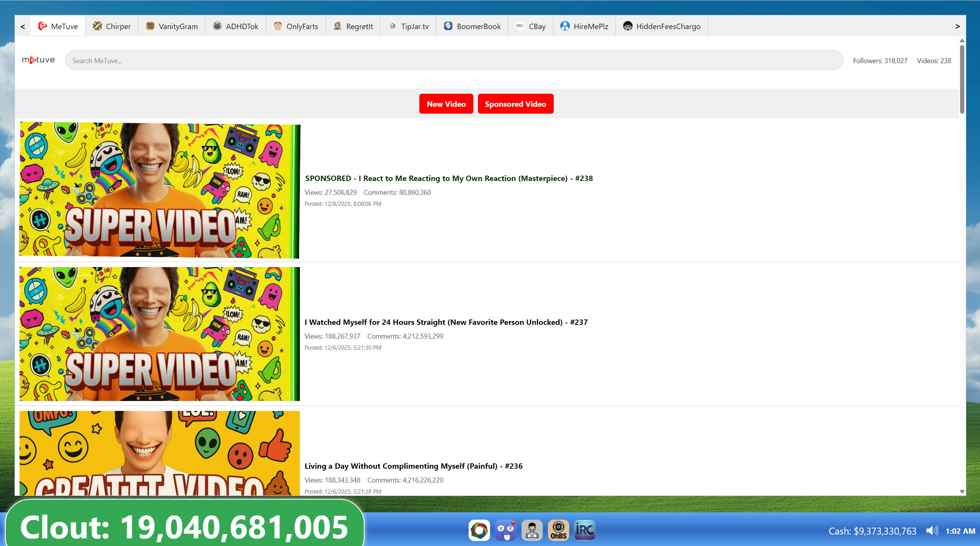980x546 pixels.
Task: Switch to the BoomerBook tab
Action: click(472, 26)
